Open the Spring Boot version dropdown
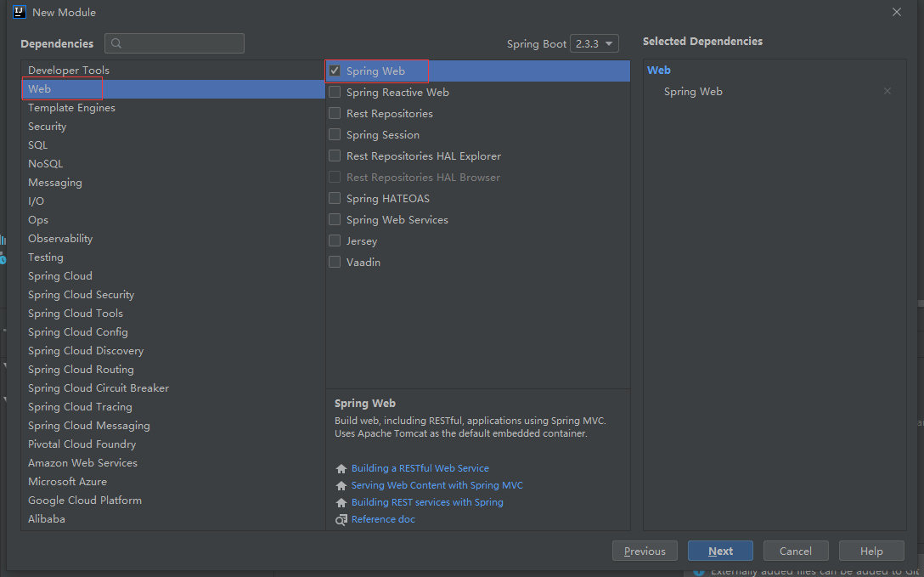The image size is (924, 577). click(594, 43)
